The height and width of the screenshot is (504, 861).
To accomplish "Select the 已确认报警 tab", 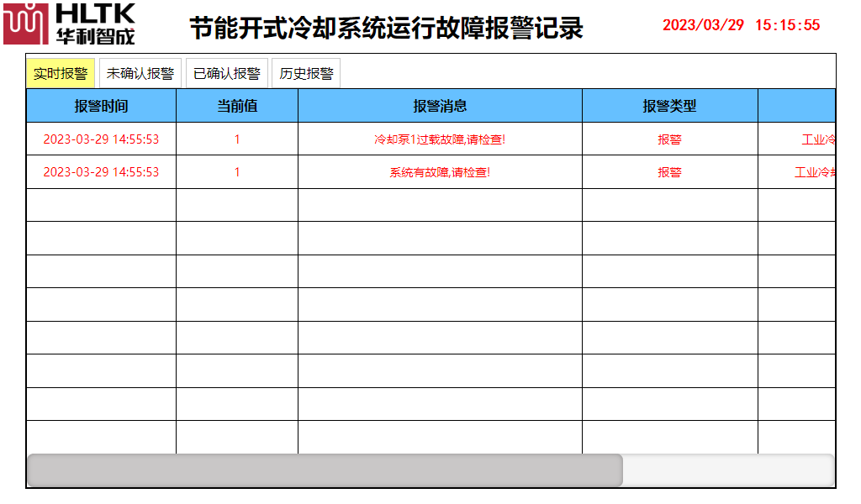I will pos(227,73).
